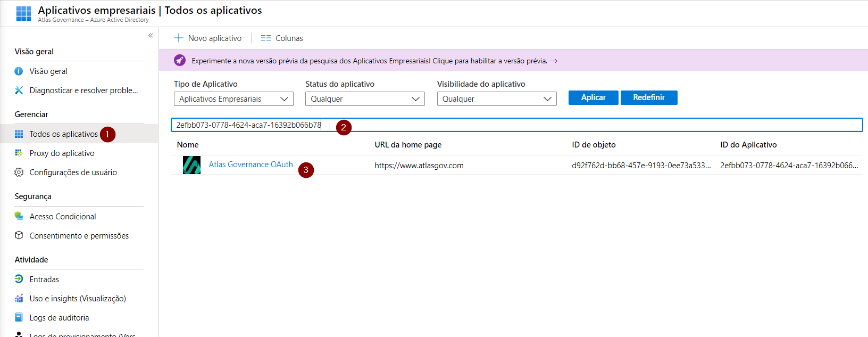Click the Acesso Condicional icon

[19, 216]
